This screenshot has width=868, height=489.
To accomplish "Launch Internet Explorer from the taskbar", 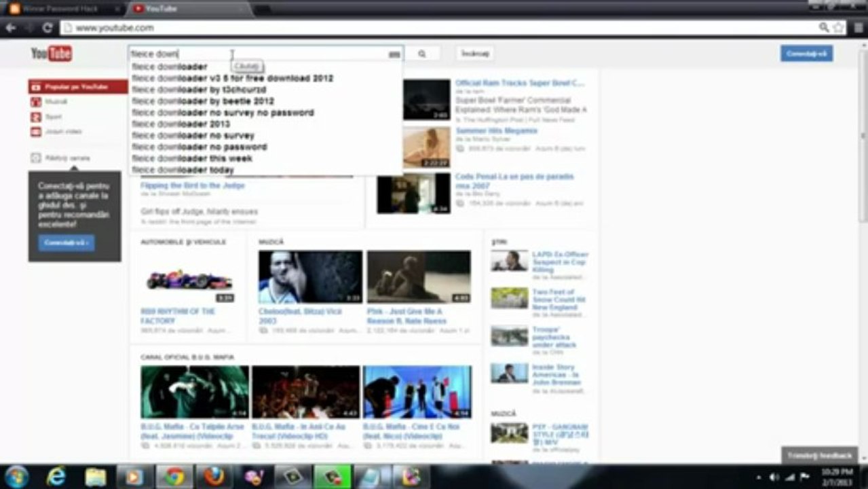I will point(56,477).
